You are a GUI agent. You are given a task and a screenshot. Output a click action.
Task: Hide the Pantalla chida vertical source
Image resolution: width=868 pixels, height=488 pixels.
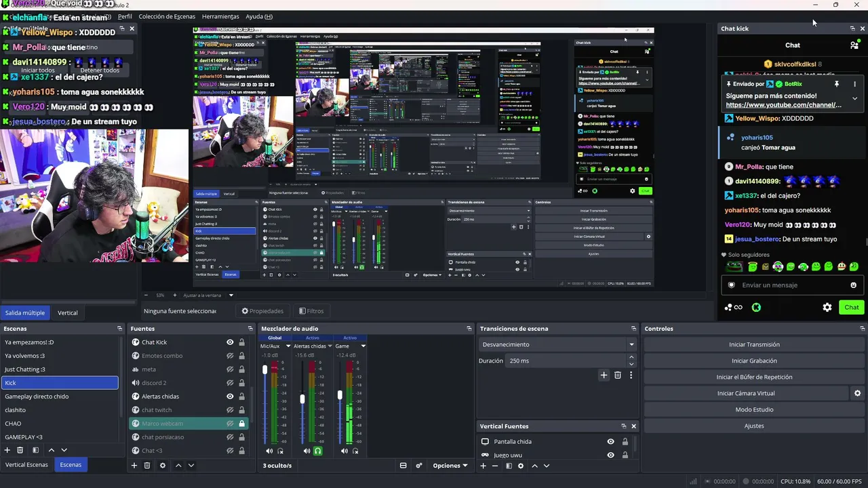610,442
